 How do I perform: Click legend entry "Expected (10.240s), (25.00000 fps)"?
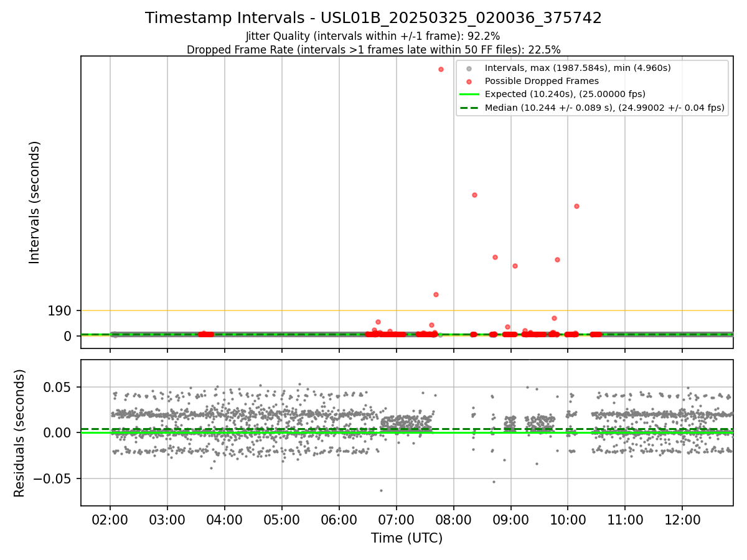[x=565, y=94]
